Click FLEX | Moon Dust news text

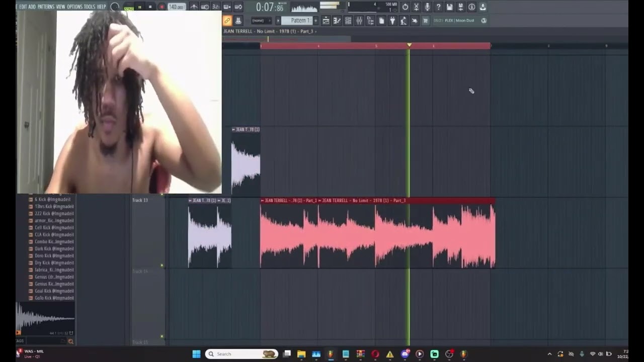[459, 21]
